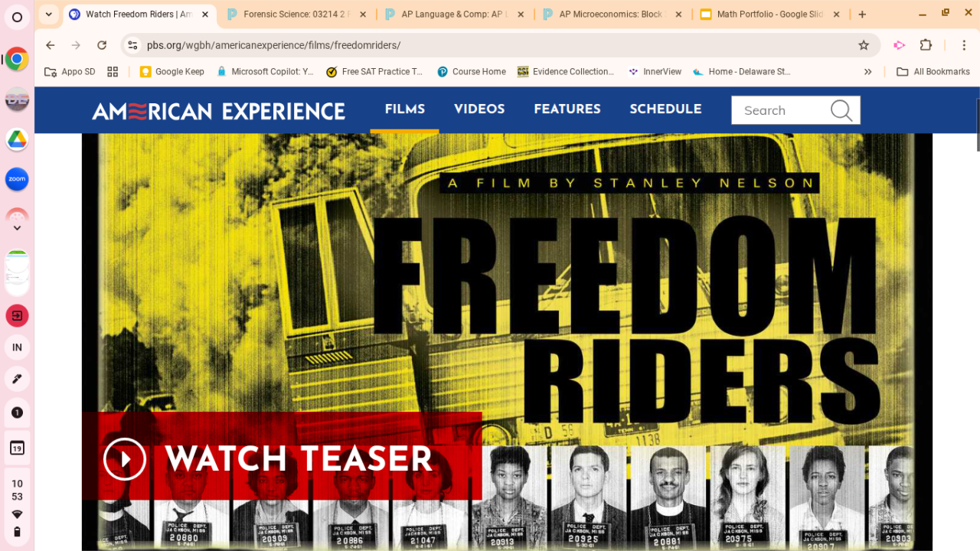This screenshot has height=551, width=980.
Task: Go forward one page
Action: click(76, 45)
